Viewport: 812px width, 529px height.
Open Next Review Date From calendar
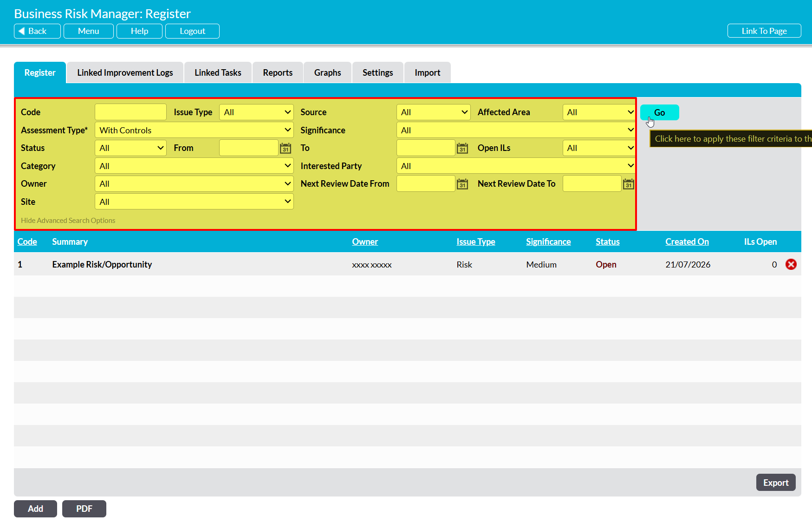click(462, 184)
